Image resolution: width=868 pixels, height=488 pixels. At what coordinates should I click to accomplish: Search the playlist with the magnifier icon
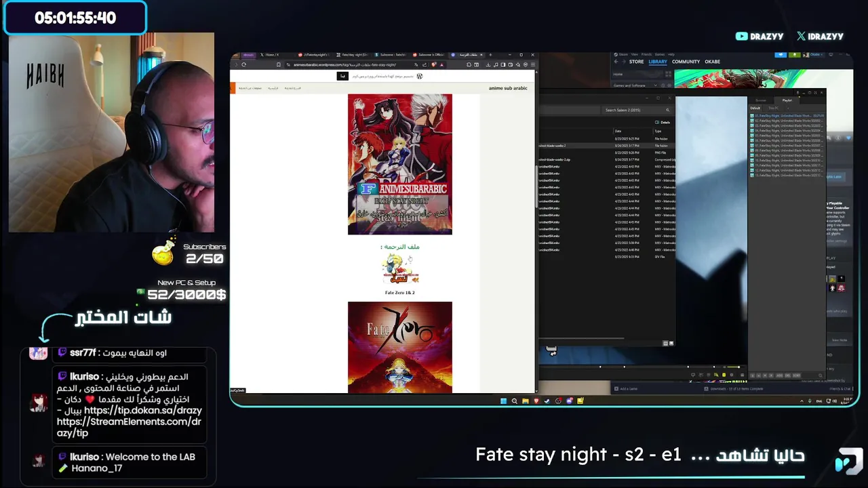tap(821, 375)
